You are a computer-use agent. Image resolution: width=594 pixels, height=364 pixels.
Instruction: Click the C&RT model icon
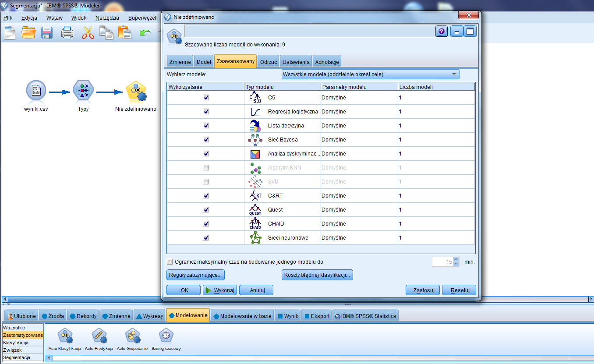pos(255,196)
